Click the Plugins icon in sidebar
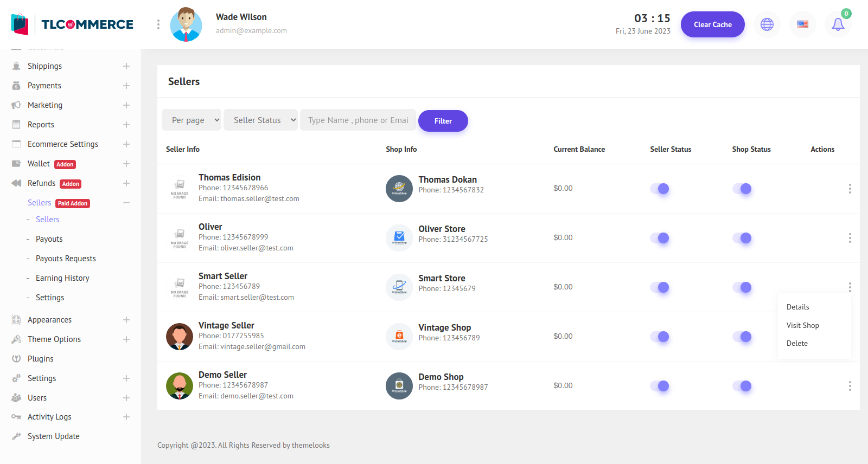The width and height of the screenshot is (868, 464). 16,359
